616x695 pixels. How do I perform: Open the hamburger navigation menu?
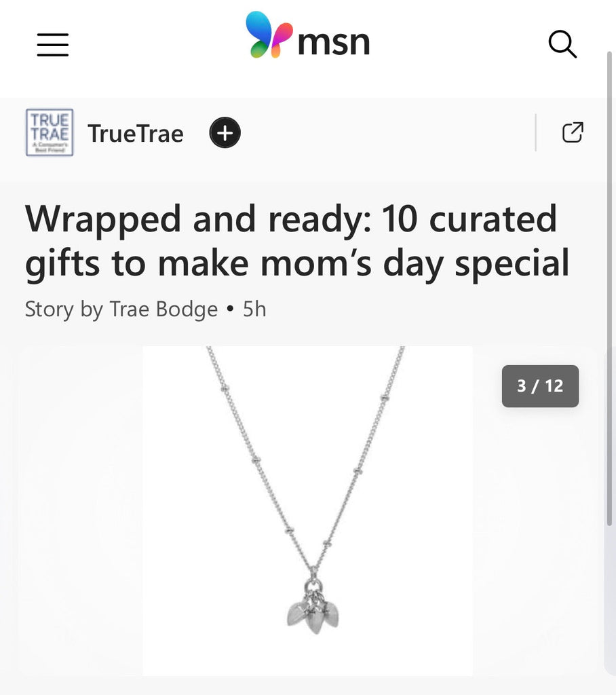(x=52, y=45)
